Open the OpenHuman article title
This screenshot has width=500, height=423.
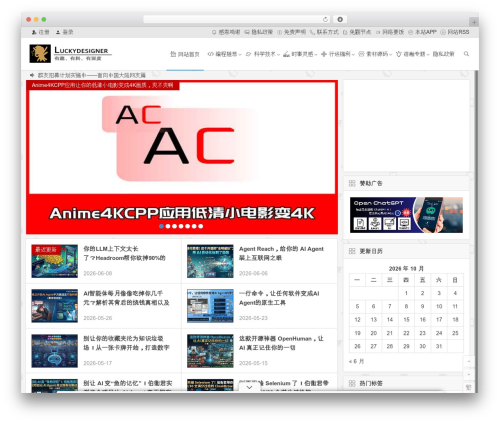point(281,343)
